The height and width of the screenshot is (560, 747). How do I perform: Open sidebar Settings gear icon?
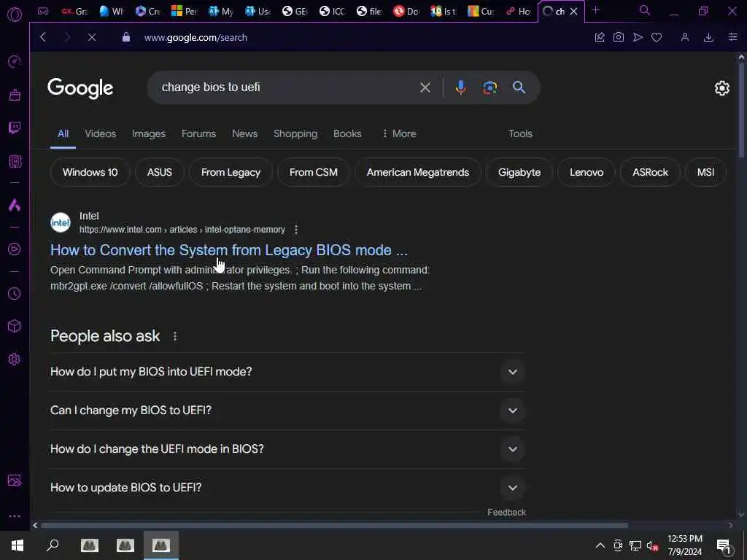tap(15, 359)
